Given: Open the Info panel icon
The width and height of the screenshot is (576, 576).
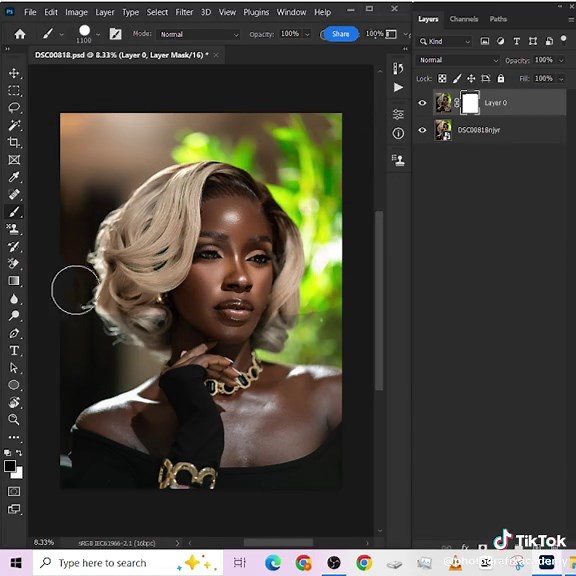Looking at the screenshot, I should [398, 133].
